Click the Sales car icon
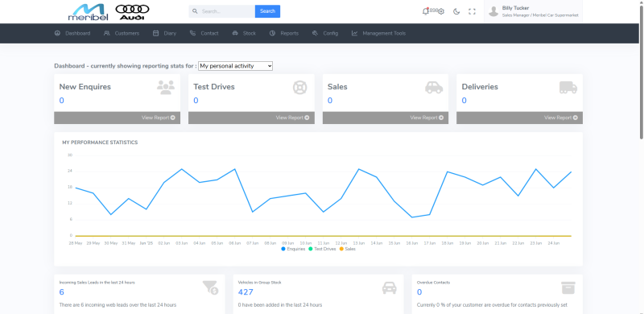Viewport: 644px width, 314px height. (x=434, y=87)
